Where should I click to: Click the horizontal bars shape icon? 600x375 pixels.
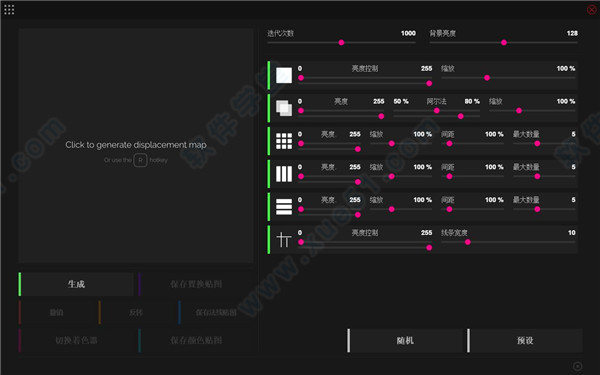(x=284, y=207)
